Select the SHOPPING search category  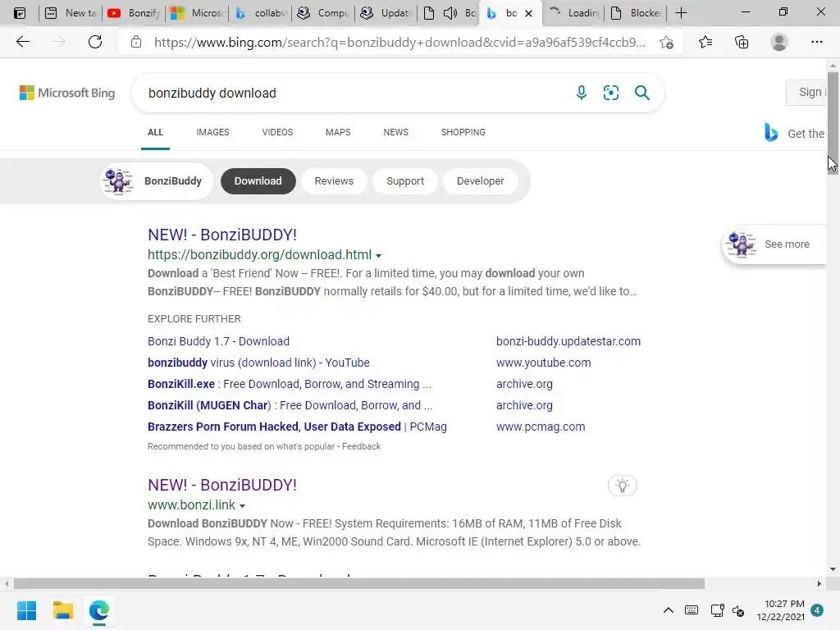463,132
